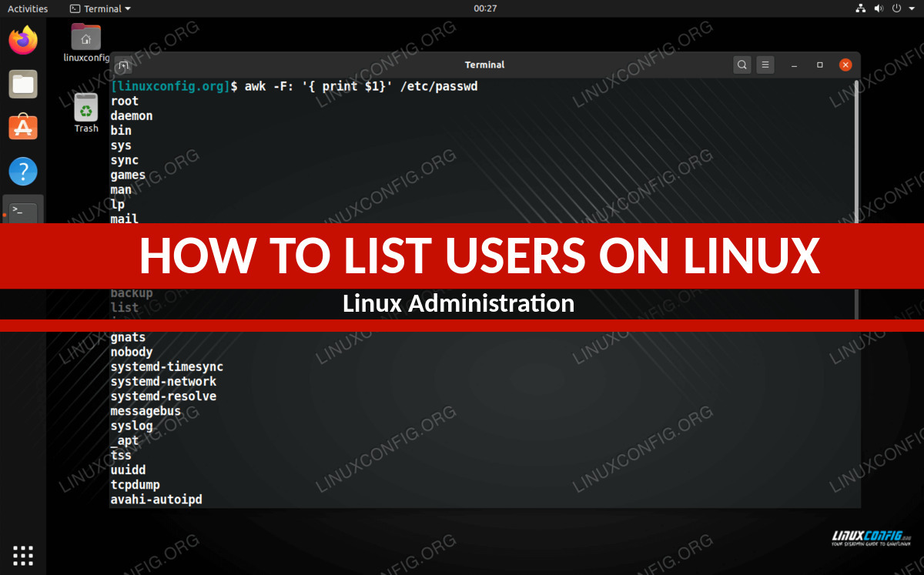Open the Terminal hamburger menu

click(765, 65)
